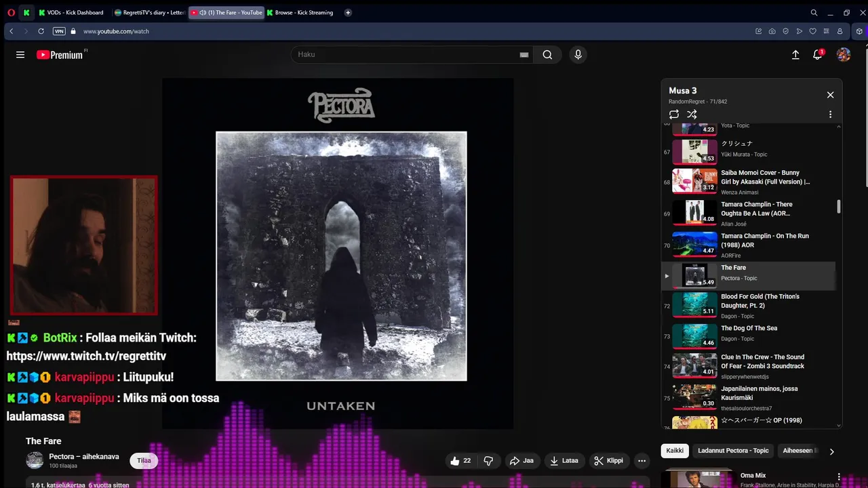Viewport: 868px width, 488px height.
Task: Open the Oma Mix thumbnail
Action: (x=698, y=479)
